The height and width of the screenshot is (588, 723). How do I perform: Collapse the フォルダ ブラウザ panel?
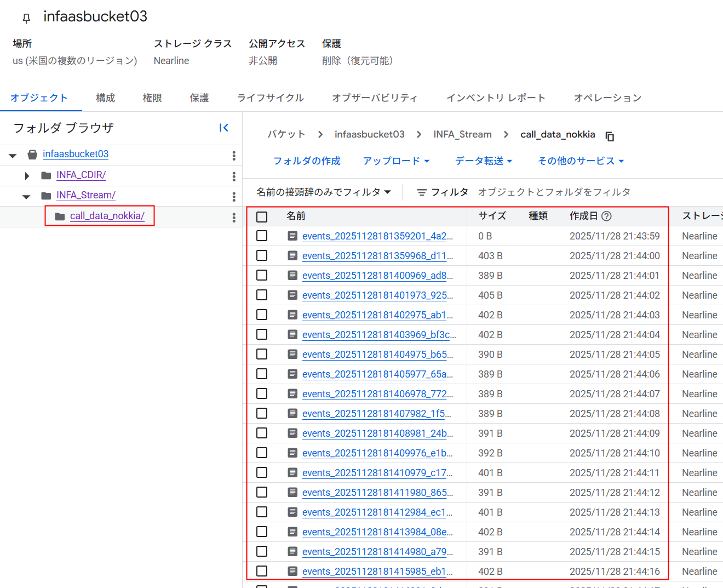pos(223,127)
